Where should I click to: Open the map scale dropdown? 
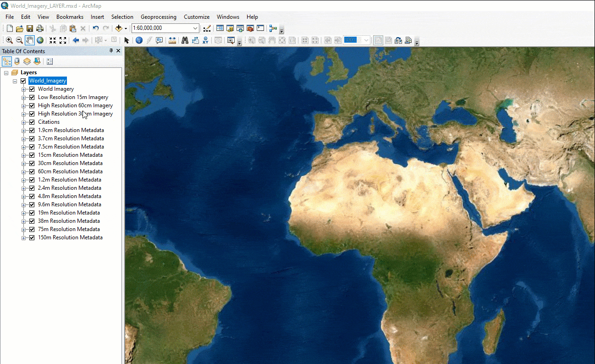(x=195, y=28)
